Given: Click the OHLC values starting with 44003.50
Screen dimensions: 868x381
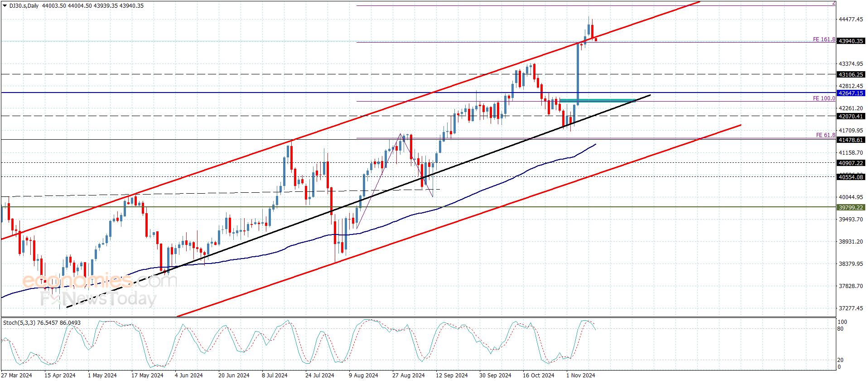Looking at the screenshot, I should (93, 6).
